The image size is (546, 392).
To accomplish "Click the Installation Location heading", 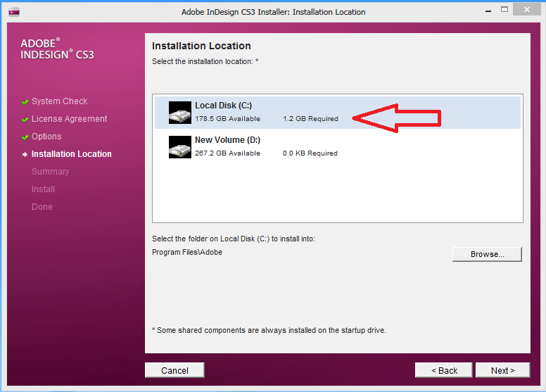I will click(201, 46).
